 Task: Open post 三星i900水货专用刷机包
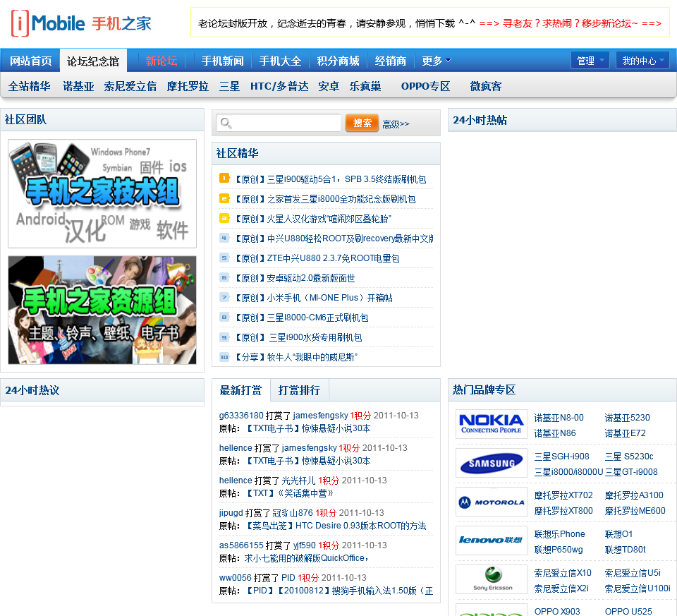[298, 338]
